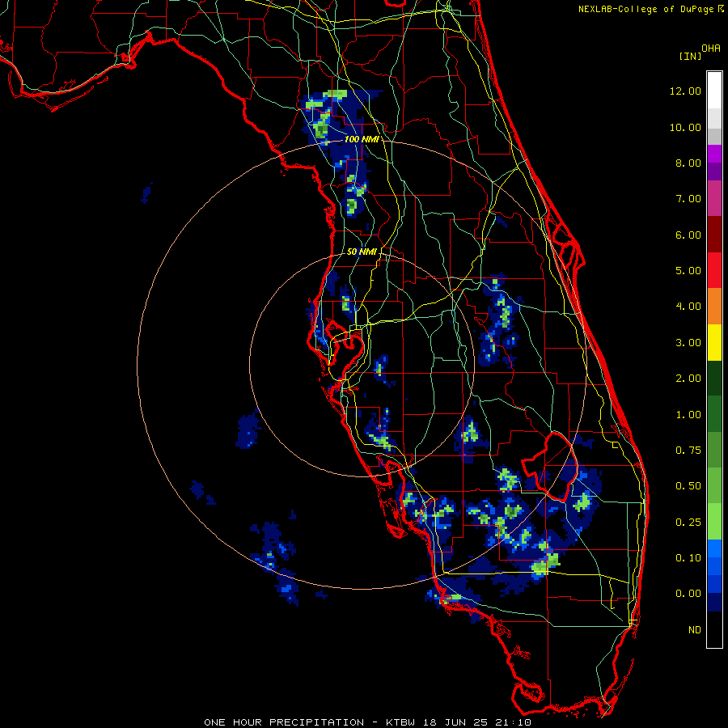Image resolution: width=728 pixels, height=728 pixels.
Task: Click the 0.25 legend value
Action: (688, 523)
